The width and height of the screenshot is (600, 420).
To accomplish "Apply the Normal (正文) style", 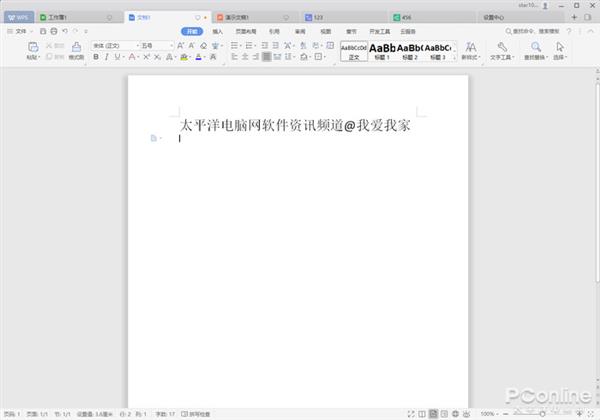I will [354, 51].
